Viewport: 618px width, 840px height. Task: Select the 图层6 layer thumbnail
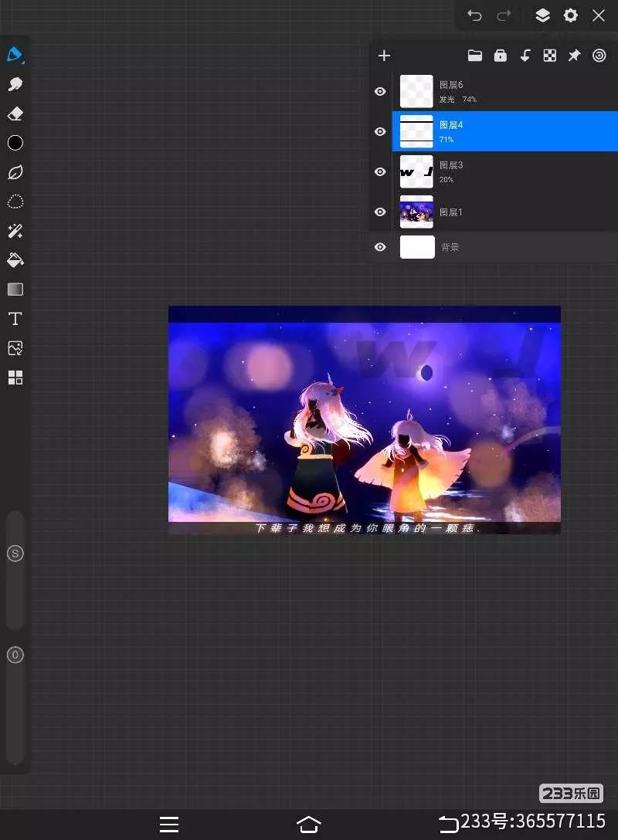tap(416, 92)
